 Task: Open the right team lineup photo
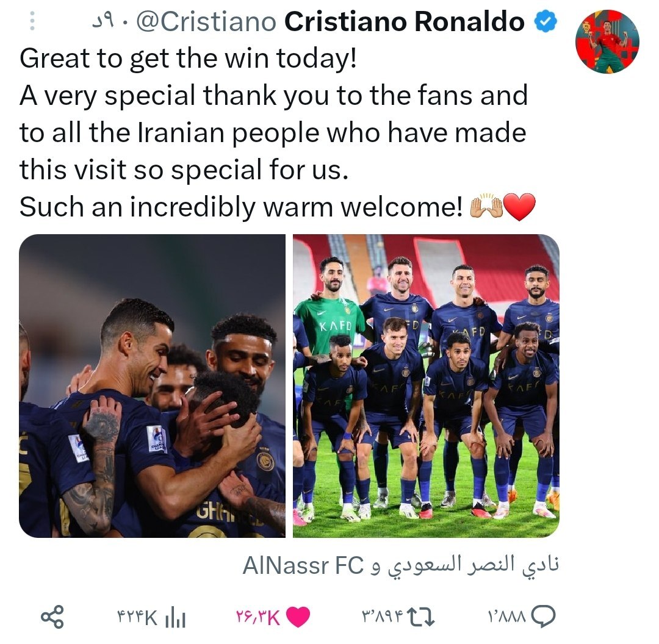coord(426,385)
